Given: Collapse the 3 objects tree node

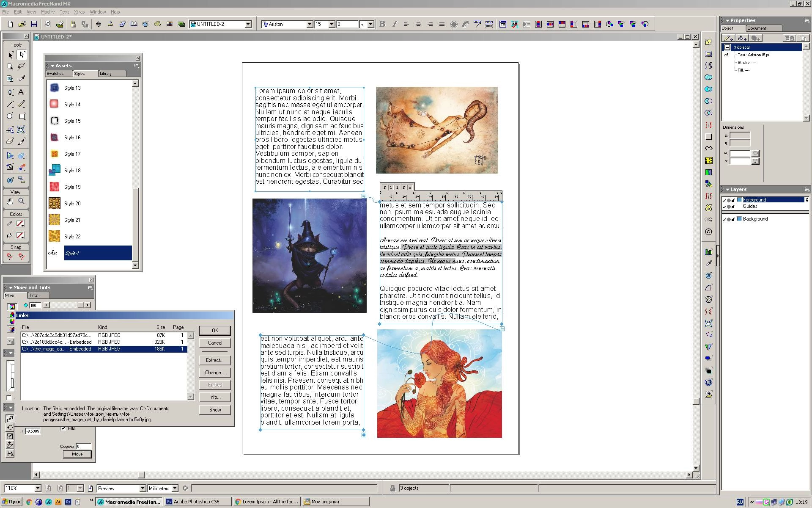Looking at the screenshot, I should click(727, 47).
